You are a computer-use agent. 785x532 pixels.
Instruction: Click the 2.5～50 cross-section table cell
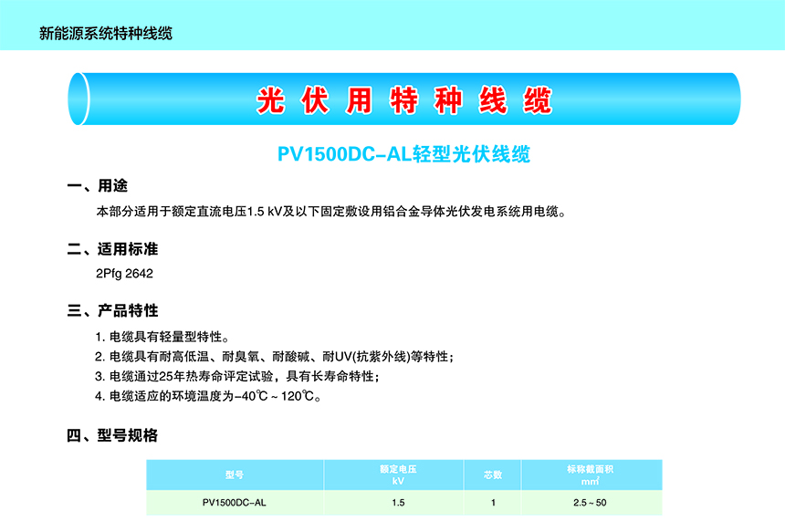click(590, 503)
